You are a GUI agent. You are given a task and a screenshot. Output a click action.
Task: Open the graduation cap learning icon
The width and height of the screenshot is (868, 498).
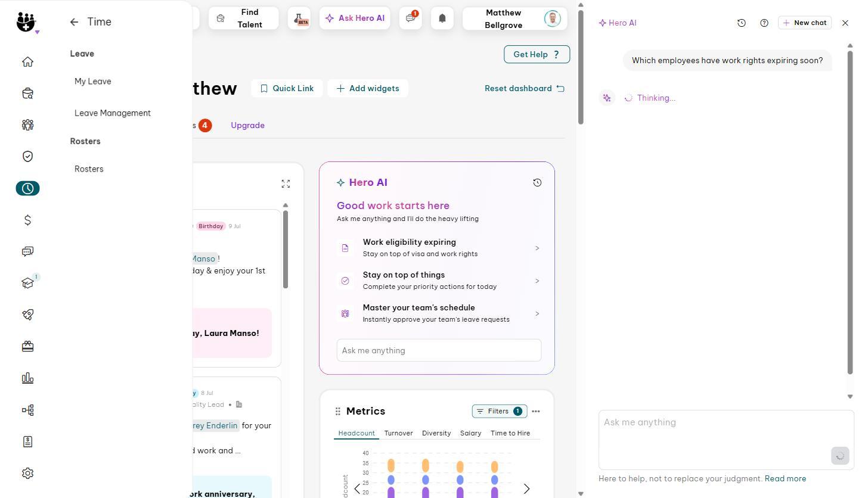[27, 283]
